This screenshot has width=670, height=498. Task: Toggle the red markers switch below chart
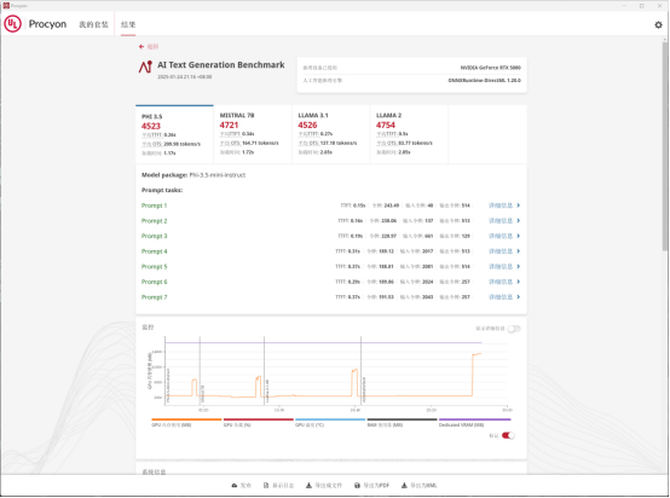(x=509, y=436)
